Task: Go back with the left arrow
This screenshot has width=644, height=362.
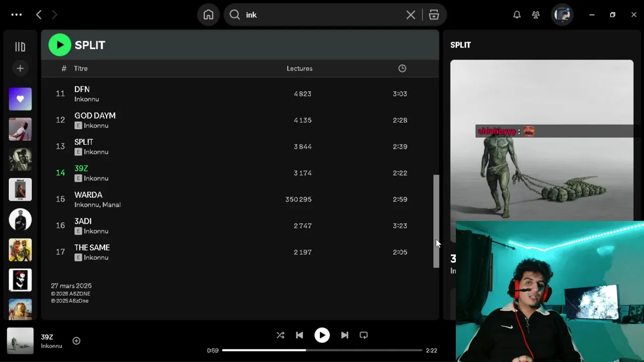Action: pyautogui.click(x=39, y=15)
